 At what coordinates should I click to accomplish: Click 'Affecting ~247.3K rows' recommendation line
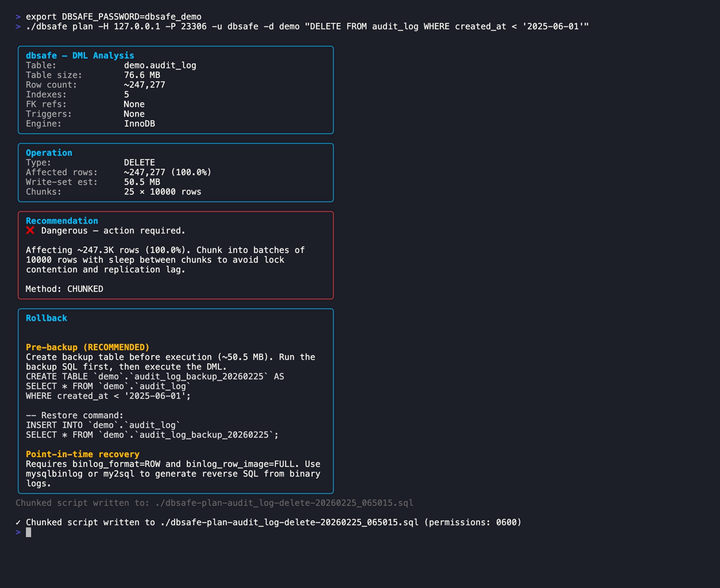pos(165,250)
